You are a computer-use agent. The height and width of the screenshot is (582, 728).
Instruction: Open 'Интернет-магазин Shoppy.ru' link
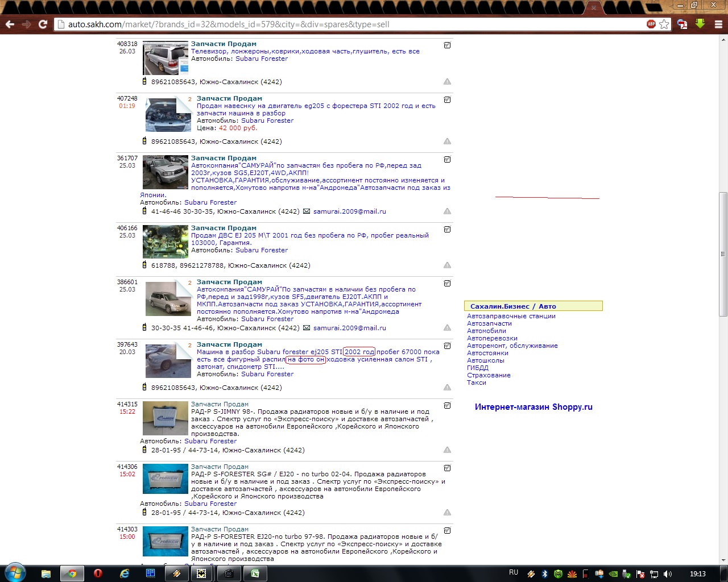(x=533, y=407)
